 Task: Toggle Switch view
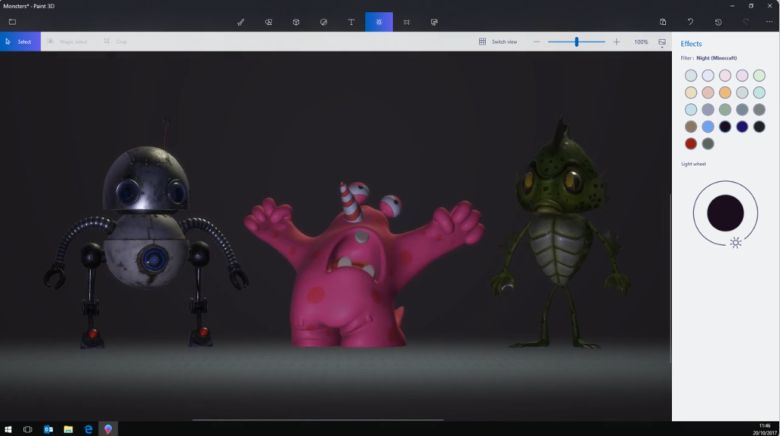pyautogui.click(x=498, y=42)
